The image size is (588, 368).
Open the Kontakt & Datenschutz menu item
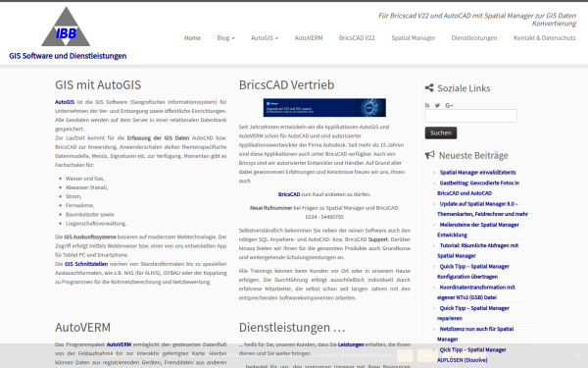pos(545,38)
